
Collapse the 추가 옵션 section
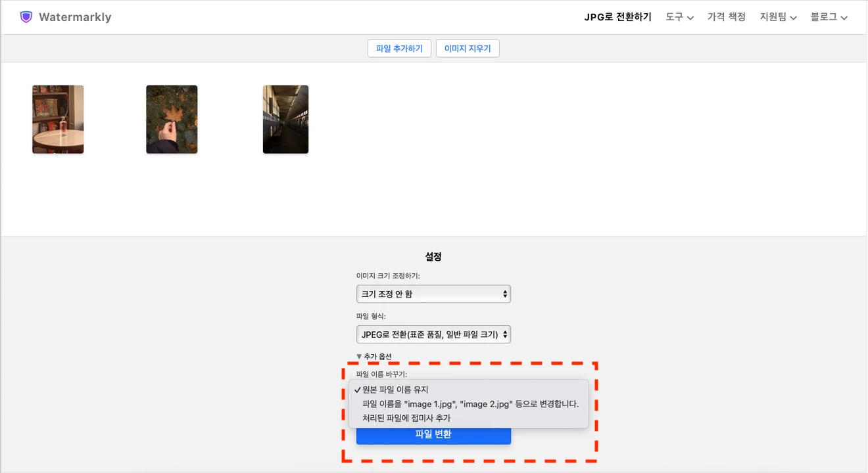(376, 355)
